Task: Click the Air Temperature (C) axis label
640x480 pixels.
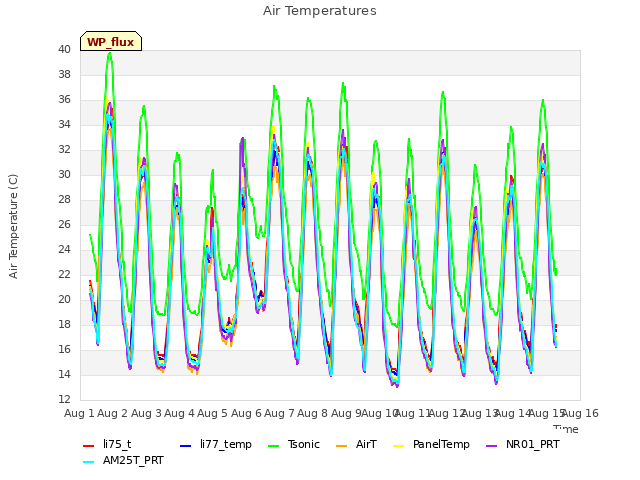Action: coord(13,227)
